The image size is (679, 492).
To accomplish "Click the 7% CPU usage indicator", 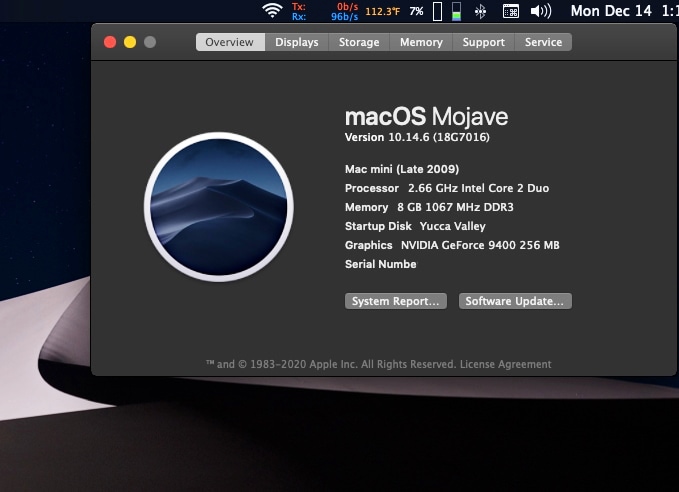I will pyautogui.click(x=416, y=11).
